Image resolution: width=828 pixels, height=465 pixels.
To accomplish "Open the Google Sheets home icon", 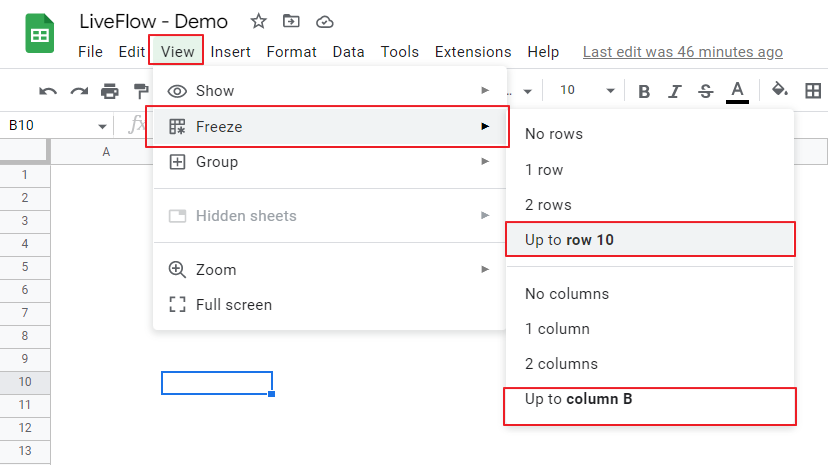I will coord(40,34).
